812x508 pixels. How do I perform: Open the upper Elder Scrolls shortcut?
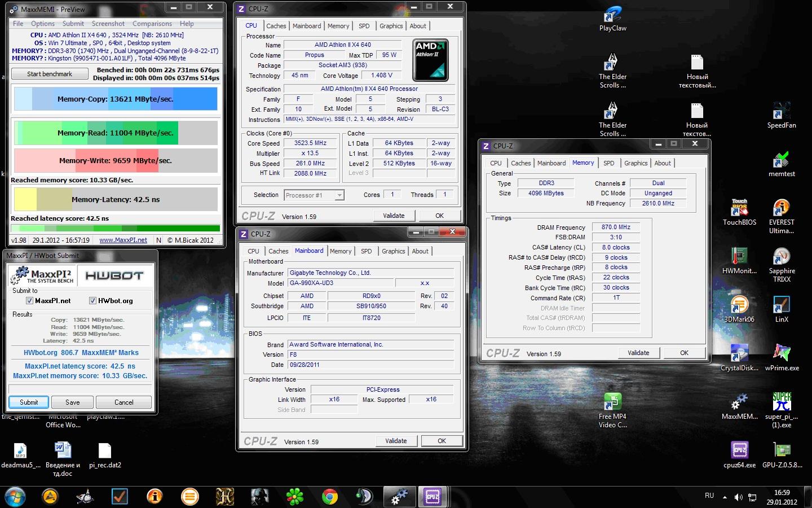612,71
